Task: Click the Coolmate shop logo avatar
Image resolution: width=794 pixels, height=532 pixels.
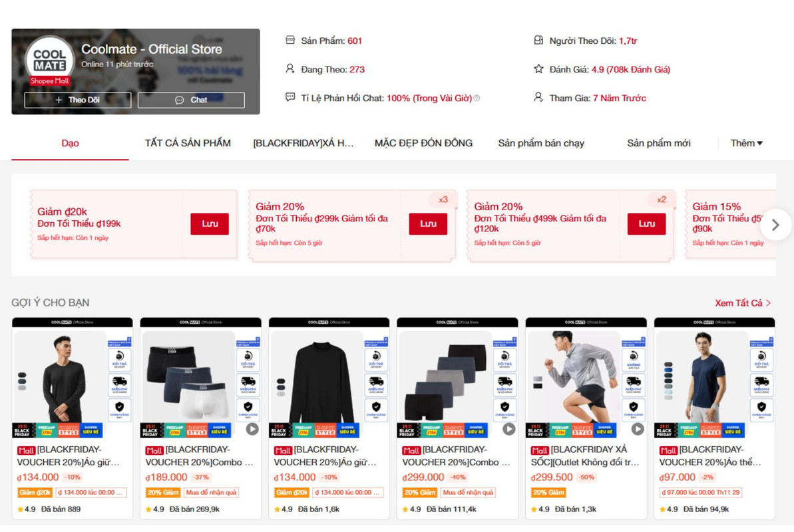Action: tap(49, 60)
